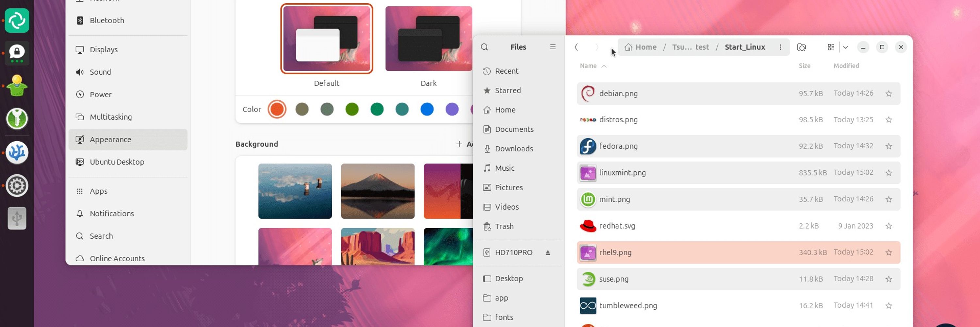Open Downloads folder in sidebar

pyautogui.click(x=518, y=149)
